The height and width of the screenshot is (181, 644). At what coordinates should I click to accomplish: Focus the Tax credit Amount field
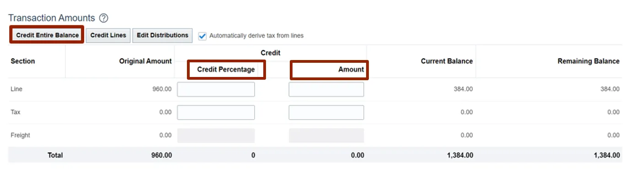point(326,112)
